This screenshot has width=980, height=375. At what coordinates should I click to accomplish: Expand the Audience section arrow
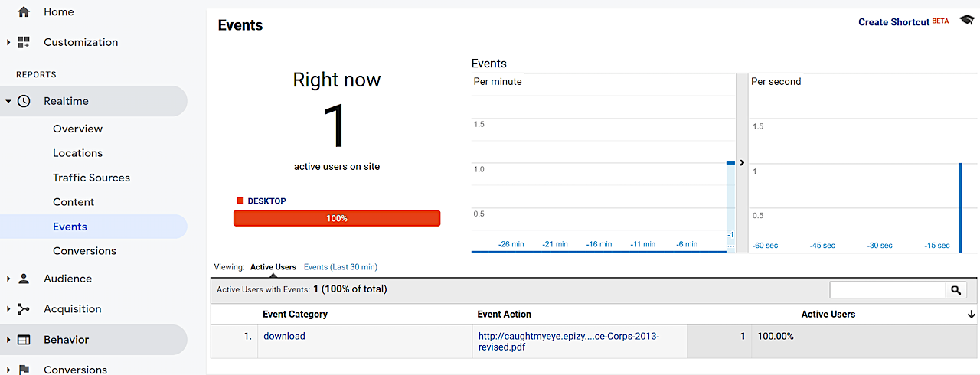coord(8,279)
